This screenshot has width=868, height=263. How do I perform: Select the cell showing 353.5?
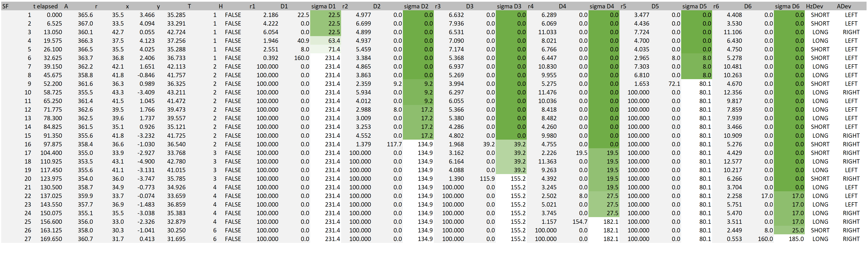[85, 161]
